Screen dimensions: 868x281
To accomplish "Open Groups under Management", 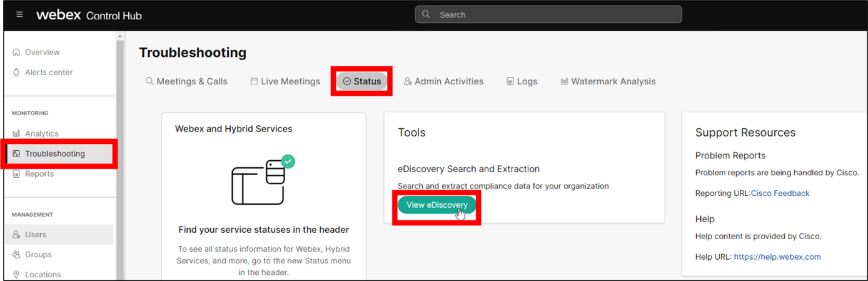I will pyautogui.click(x=38, y=255).
